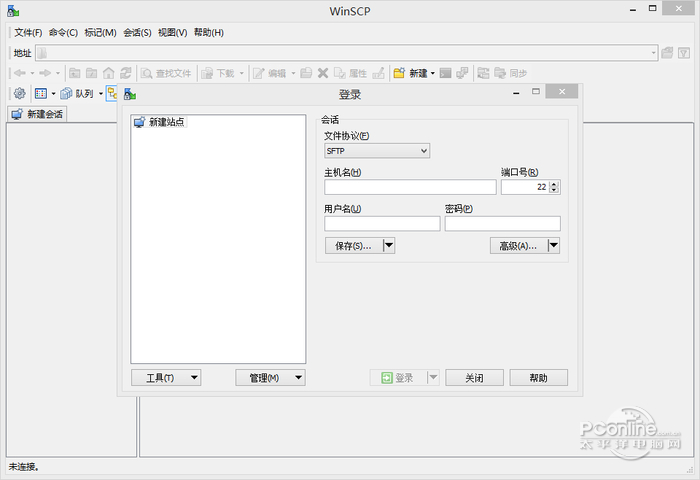Click the open file icon after 编辑
This screenshot has width=700, height=480.
click(x=306, y=73)
